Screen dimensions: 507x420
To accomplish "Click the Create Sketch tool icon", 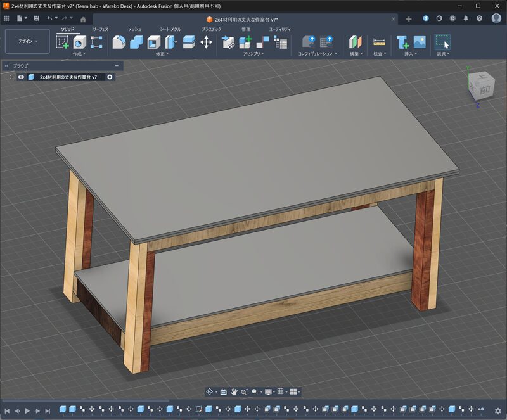I will coord(62,42).
